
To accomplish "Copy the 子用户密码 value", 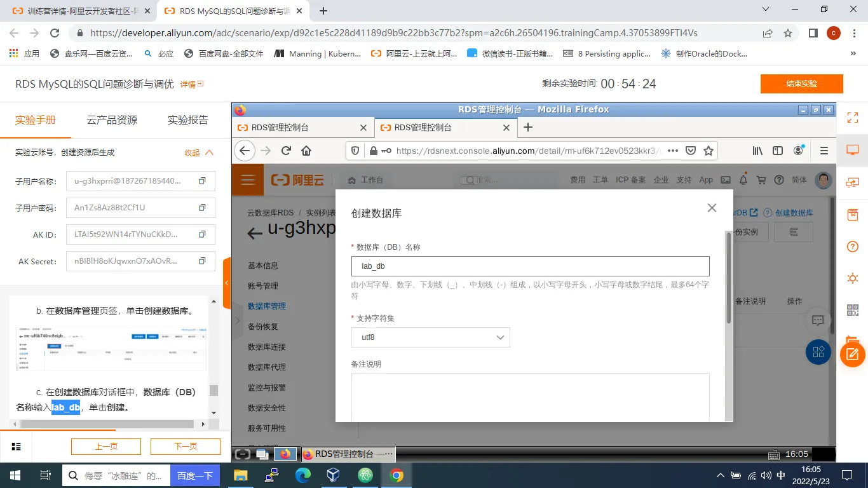I will coord(202,208).
